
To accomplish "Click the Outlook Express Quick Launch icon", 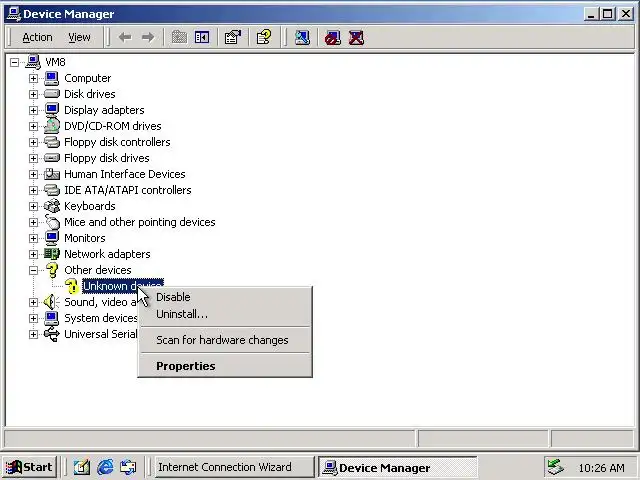I will point(128,467).
